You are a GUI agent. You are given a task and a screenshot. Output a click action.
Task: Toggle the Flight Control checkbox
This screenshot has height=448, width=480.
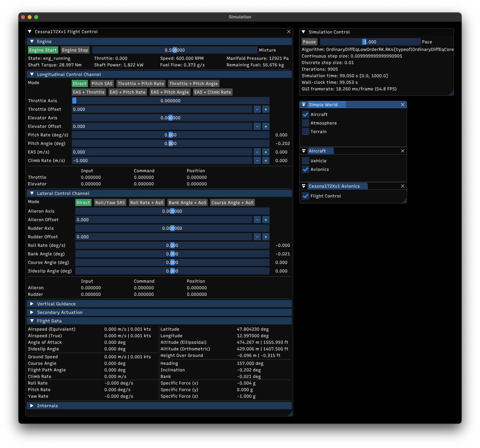305,196
